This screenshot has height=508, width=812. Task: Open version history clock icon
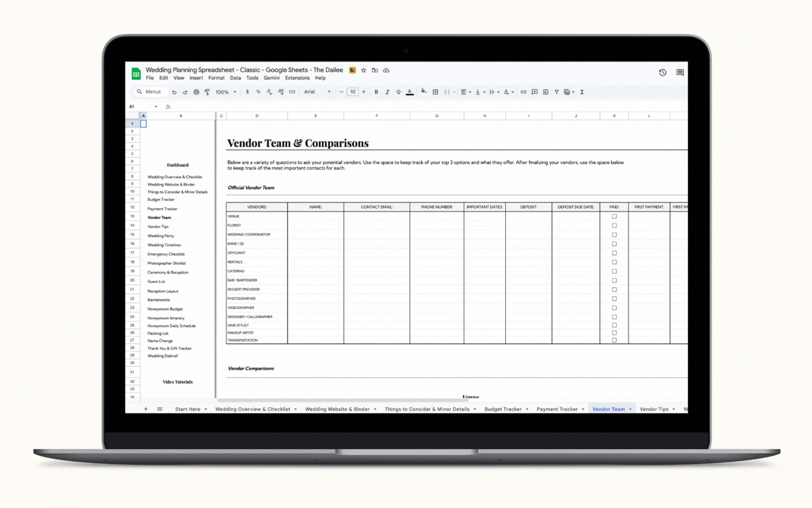[662, 73]
